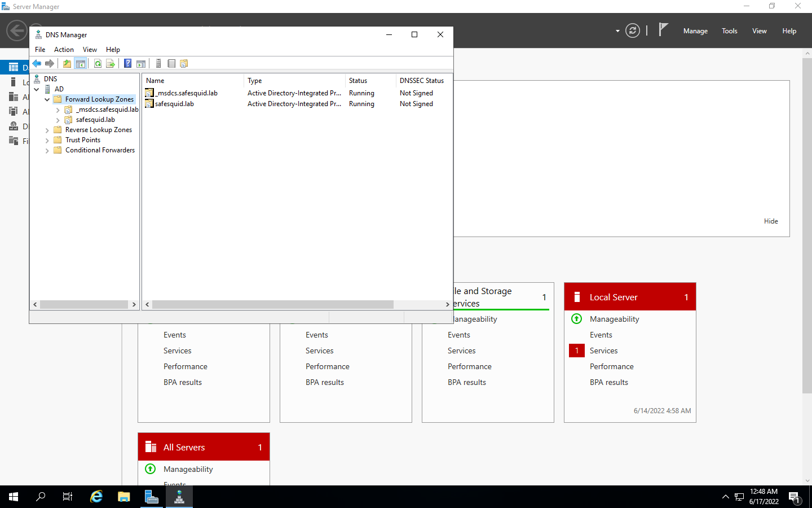812x508 pixels.
Task: Click Hide link in Server Manager welcome panel
Action: [771, 221]
